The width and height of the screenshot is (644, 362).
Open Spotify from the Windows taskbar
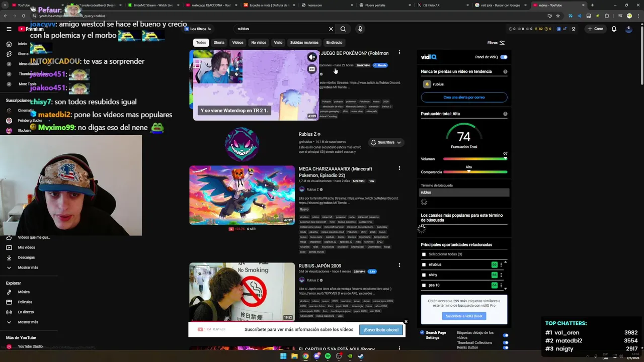pyautogui.click(x=328, y=356)
